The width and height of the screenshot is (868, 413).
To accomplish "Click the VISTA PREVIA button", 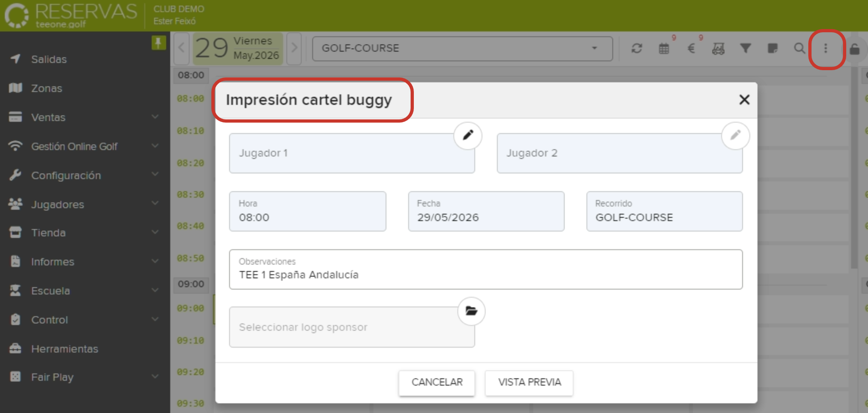I will pos(529,382).
